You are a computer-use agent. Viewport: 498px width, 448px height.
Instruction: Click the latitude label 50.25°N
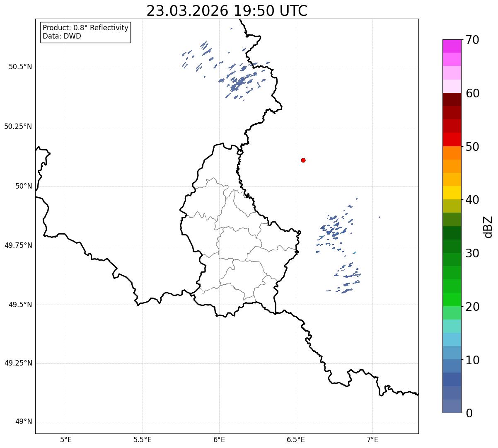[x=18, y=126]
